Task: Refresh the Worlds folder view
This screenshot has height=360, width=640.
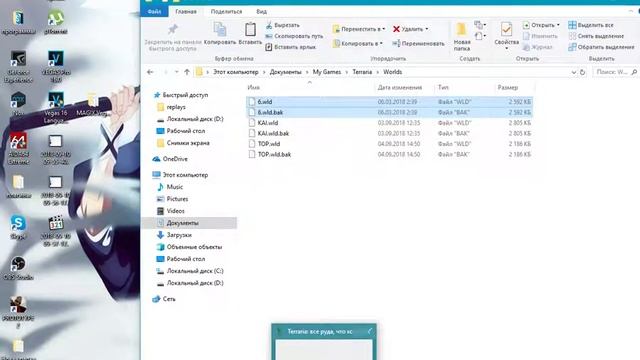Action: pos(582,72)
